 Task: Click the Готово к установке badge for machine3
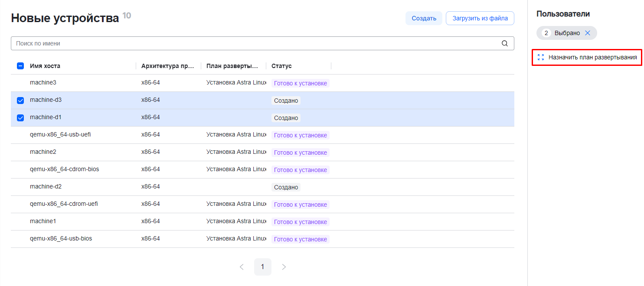coord(300,83)
